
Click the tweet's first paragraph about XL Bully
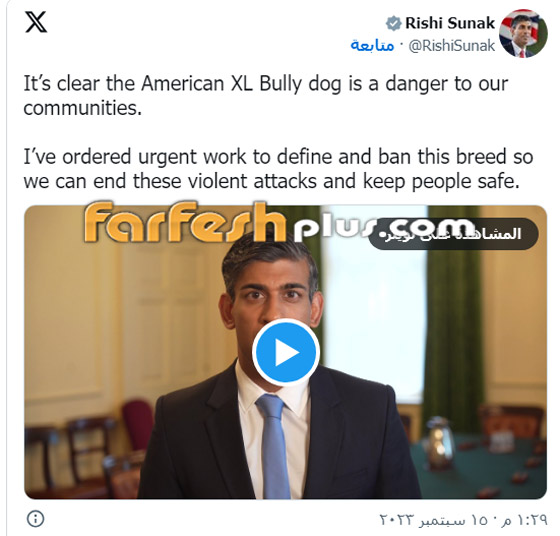click(x=266, y=95)
